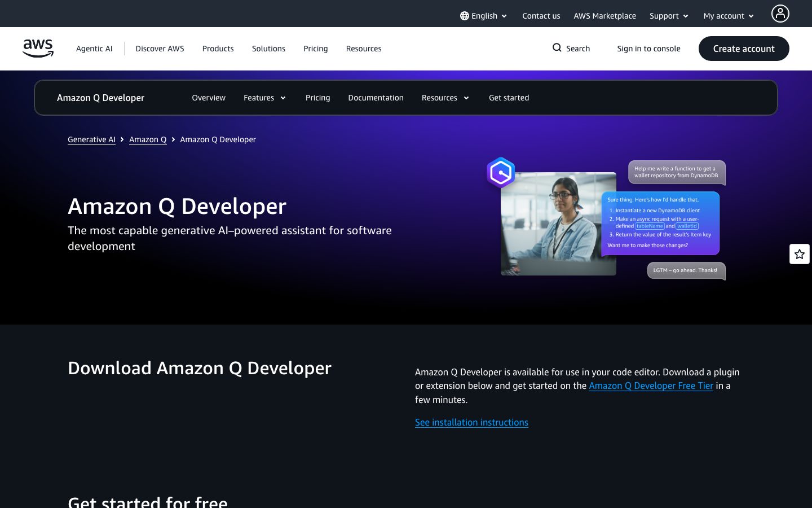Open the Features dropdown in Amazon Q Developer nav
Screen dimensions: 812x508
pos(264,98)
